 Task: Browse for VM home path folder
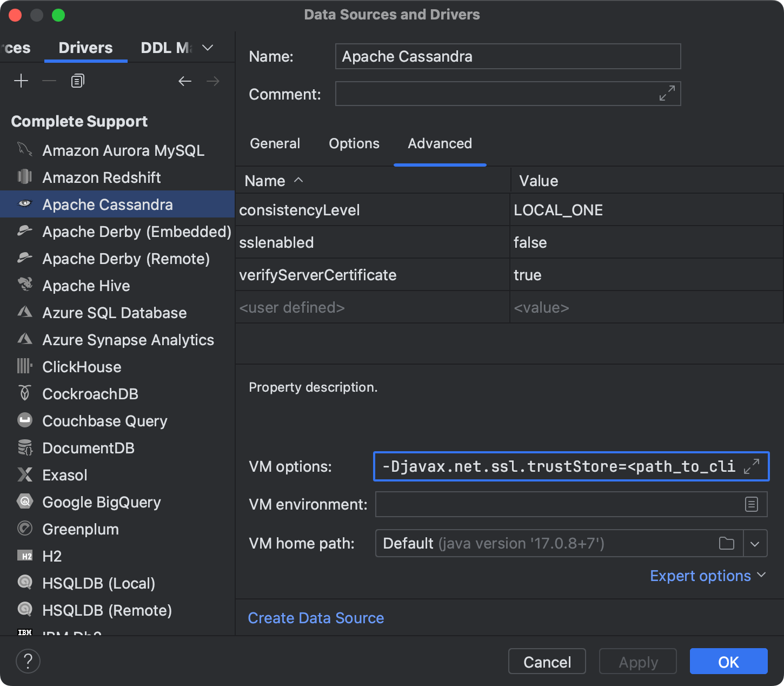tap(727, 543)
